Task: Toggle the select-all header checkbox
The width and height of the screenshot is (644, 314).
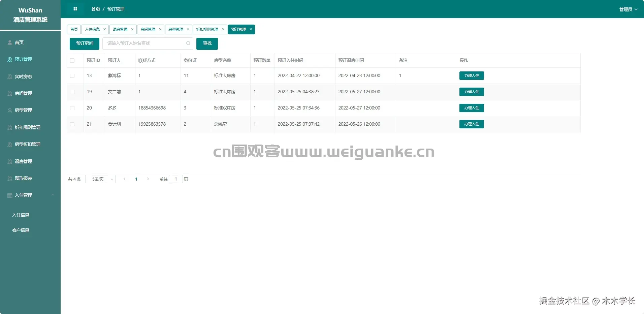Action: tap(72, 60)
